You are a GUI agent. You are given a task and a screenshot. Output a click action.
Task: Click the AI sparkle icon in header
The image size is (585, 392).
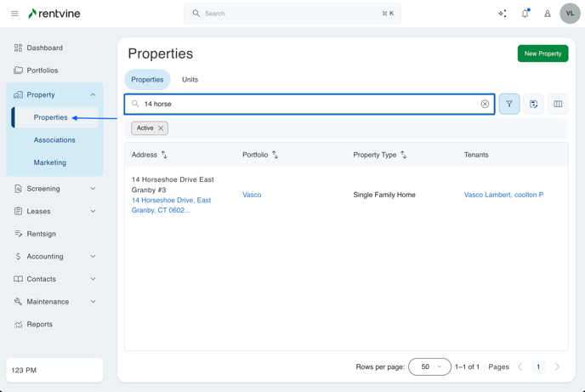pyautogui.click(x=503, y=14)
